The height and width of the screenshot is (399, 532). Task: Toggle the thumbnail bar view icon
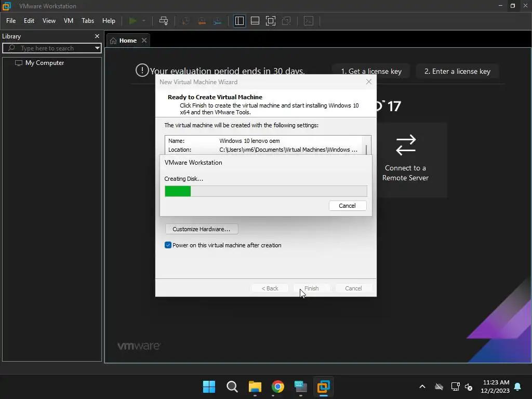tap(255, 21)
